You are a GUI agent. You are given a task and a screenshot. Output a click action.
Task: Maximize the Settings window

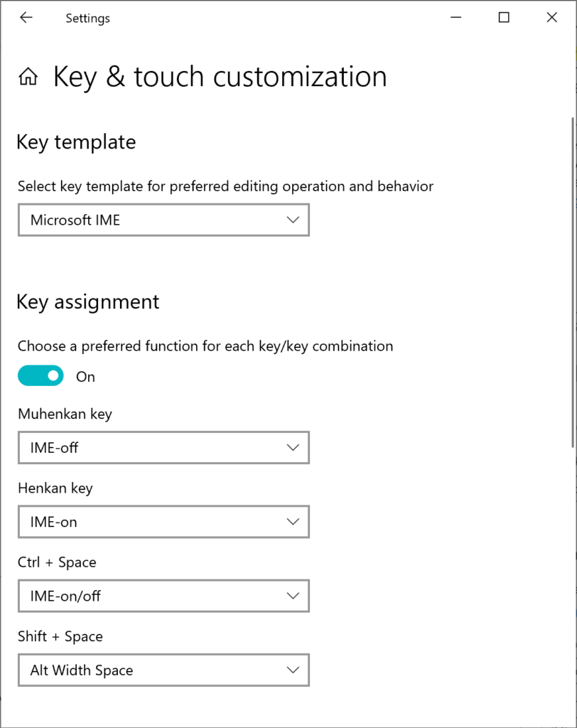point(504,18)
